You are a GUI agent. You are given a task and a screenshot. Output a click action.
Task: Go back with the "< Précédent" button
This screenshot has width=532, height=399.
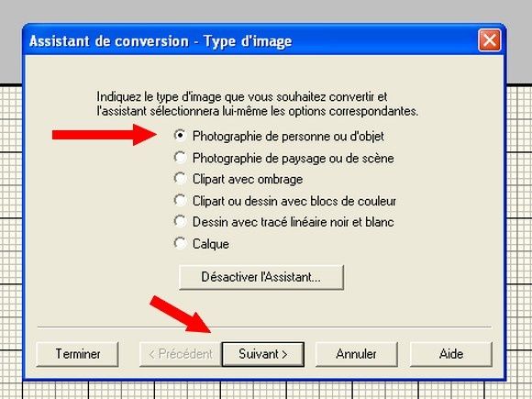click(180, 354)
